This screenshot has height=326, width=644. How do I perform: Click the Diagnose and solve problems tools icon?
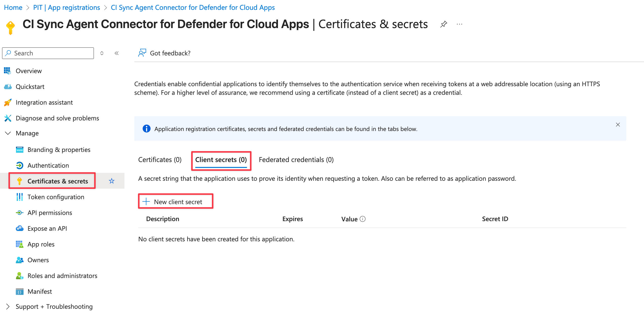(8, 118)
